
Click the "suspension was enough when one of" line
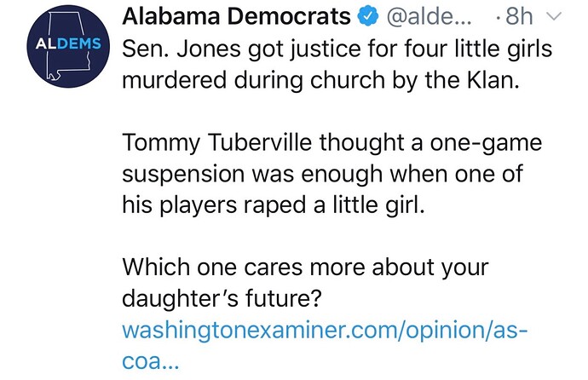[x=321, y=176]
